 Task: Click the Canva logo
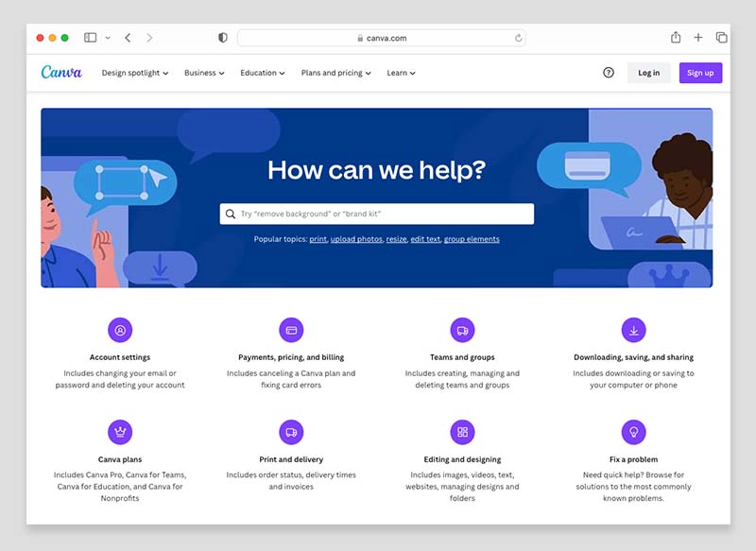(61, 73)
